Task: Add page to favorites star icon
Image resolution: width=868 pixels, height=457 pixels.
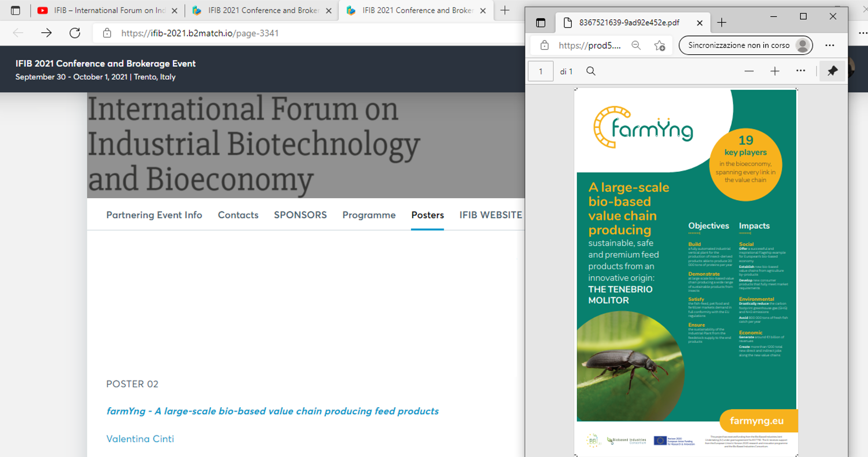Action: tap(660, 45)
